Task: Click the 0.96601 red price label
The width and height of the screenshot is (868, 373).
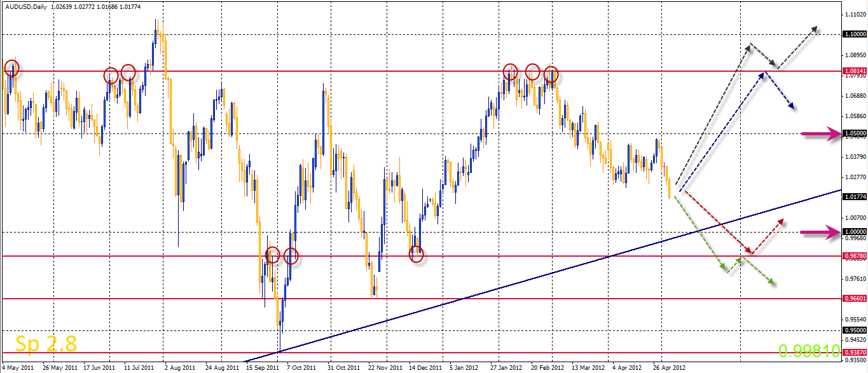Action: (x=853, y=297)
